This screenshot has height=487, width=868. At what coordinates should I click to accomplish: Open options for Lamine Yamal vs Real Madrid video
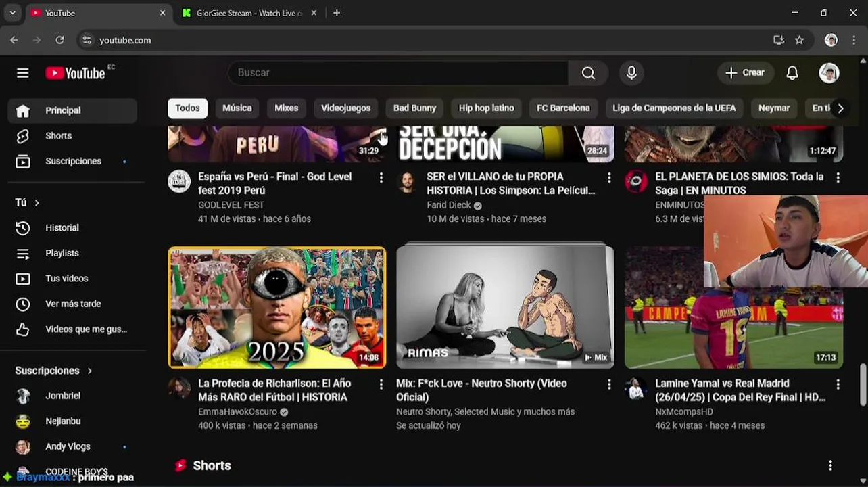point(838,384)
